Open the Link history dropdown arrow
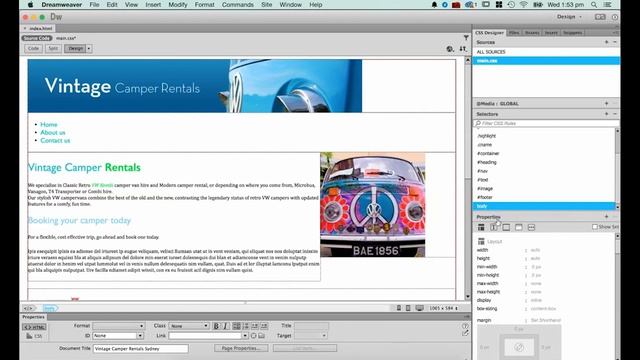Viewport: 640px width, 360px height. [245, 336]
